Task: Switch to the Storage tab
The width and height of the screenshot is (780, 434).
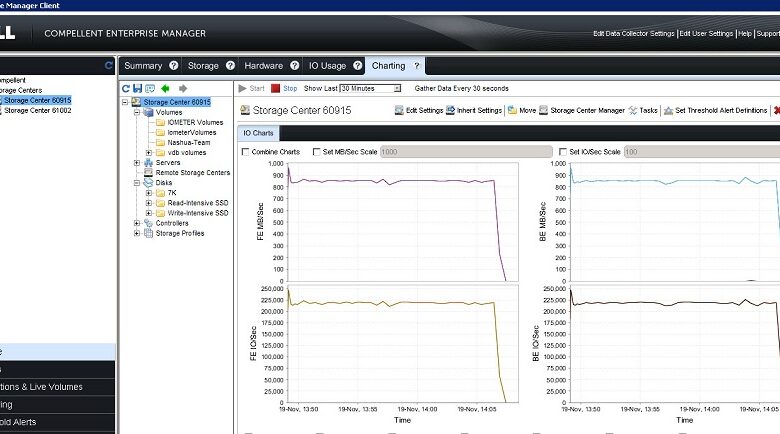Action: (x=203, y=66)
